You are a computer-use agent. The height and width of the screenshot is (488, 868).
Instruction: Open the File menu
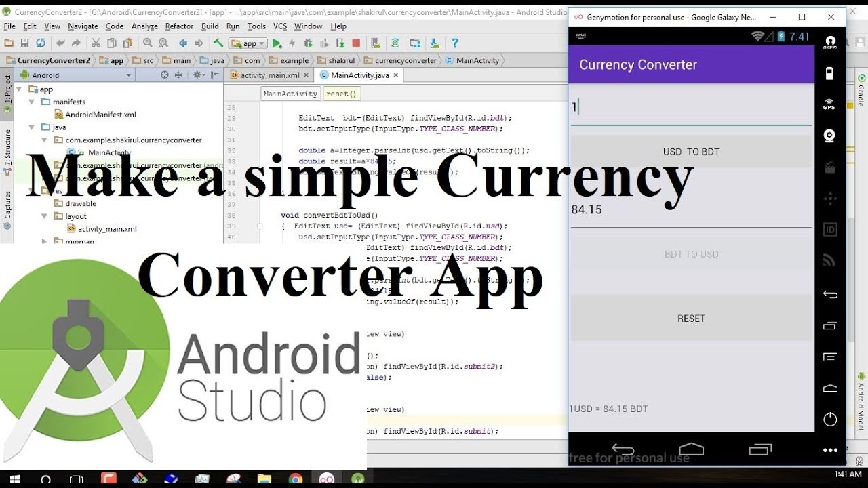click(x=9, y=26)
